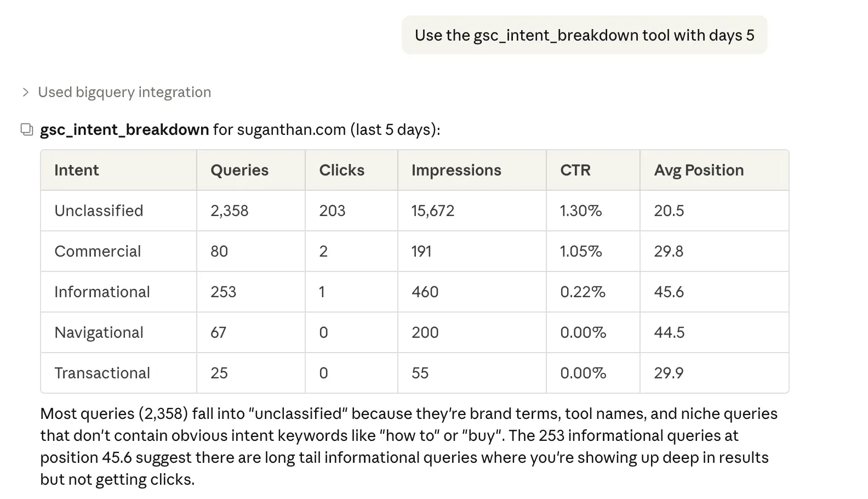Click the user prompt message bubble
Image resolution: width=868 pixels, height=499 pixels.
coord(584,35)
